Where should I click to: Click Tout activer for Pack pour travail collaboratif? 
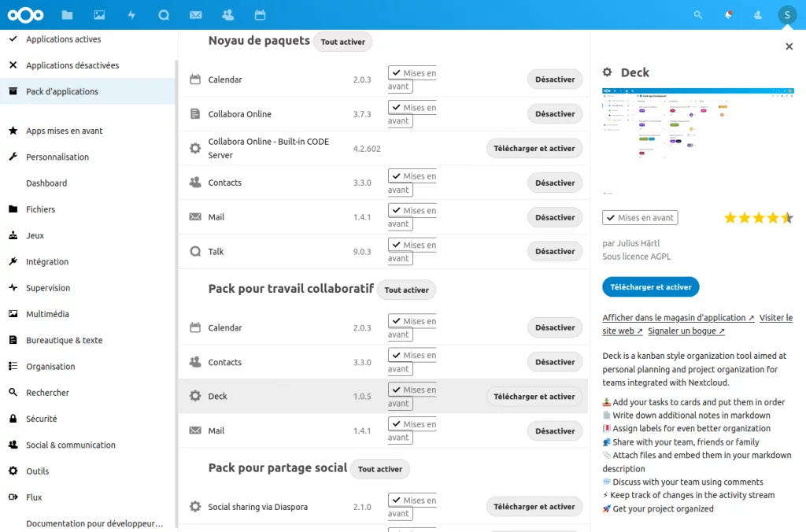point(406,290)
